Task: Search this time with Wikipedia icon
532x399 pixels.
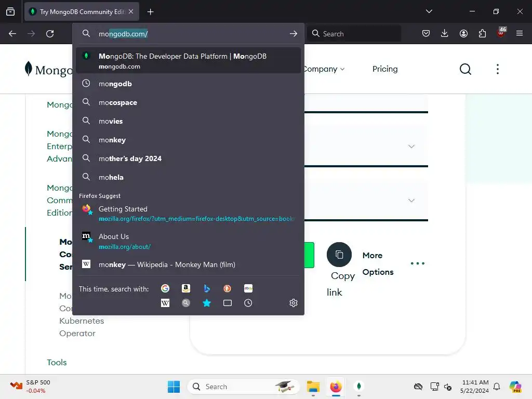Action: pyautogui.click(x=165, y=303)
